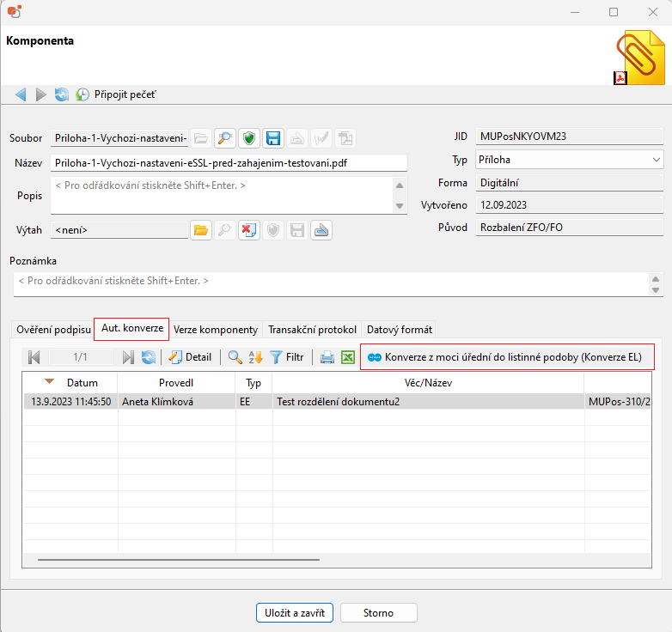The height and width of the screenshot is (632, 672).
Task: Save file using blue floppy disk icon
Action: pos(273,137)
